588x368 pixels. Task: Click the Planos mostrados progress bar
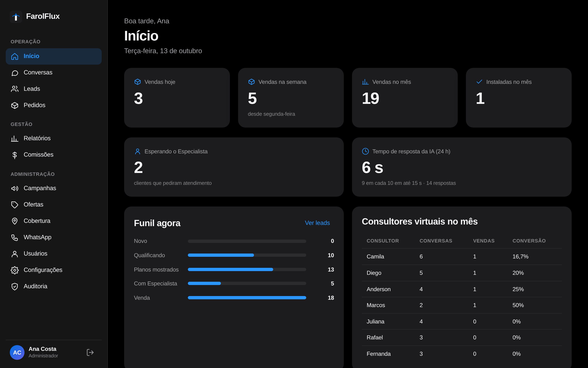(x=247, y=270)
